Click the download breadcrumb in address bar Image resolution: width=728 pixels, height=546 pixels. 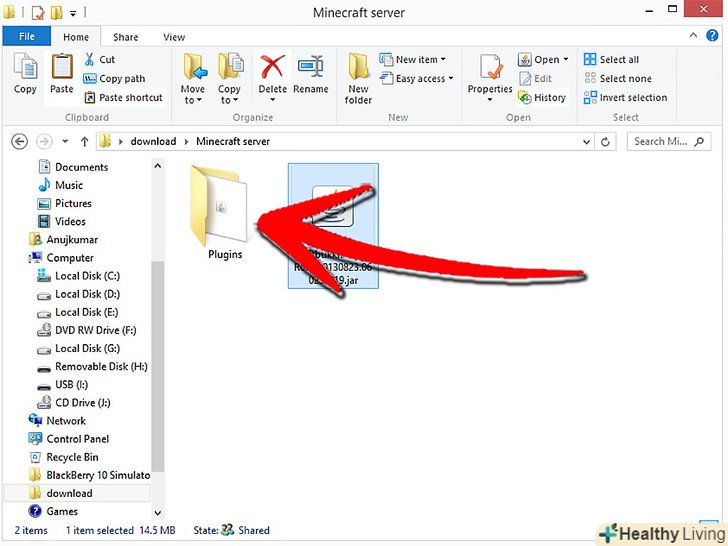[153, 141]
